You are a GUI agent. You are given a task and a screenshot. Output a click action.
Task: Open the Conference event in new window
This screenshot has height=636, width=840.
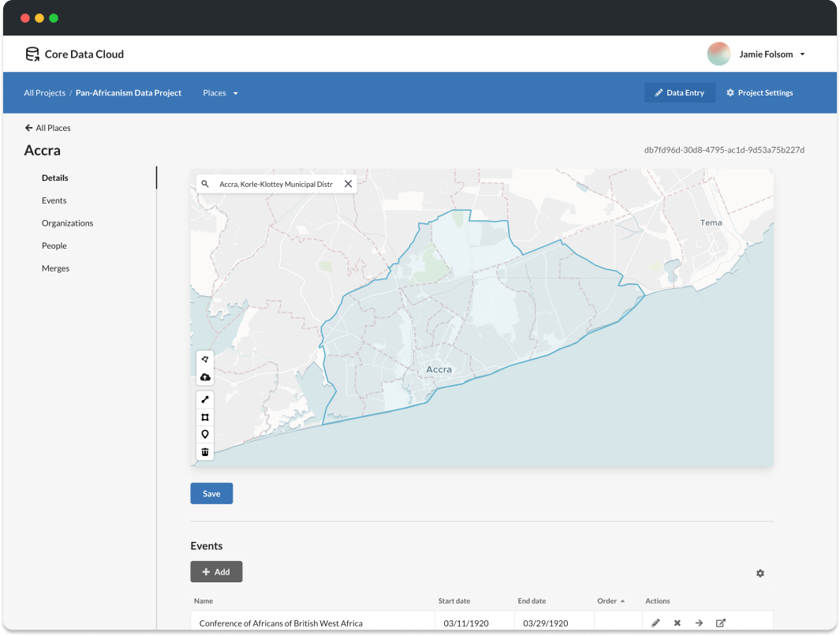pos(720,623)
